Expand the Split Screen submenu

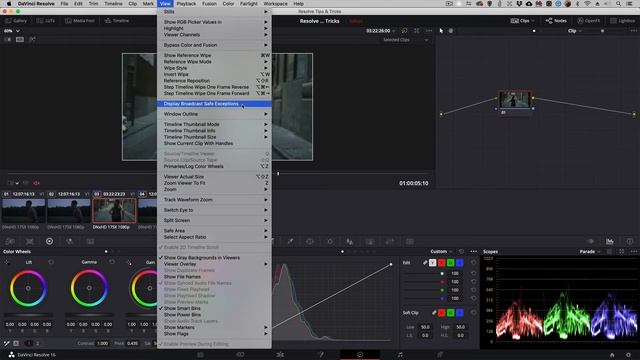tap(214, 220)
